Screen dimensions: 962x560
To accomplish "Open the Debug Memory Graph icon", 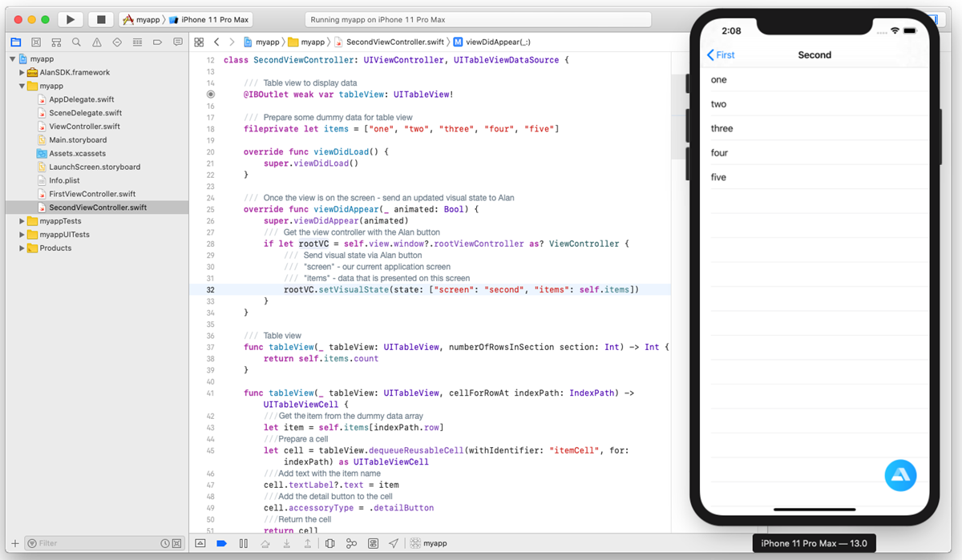I will tap(352, 543).
